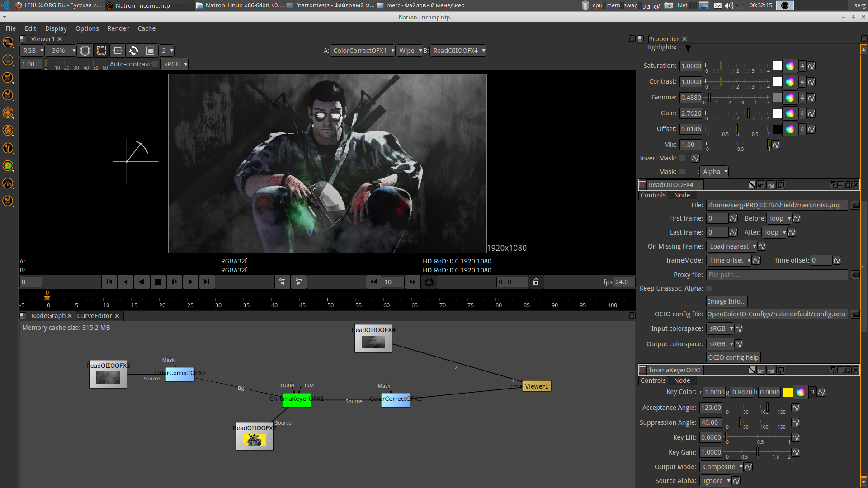Image resolution: width=868 pixels, height=488 pixels.
Task: Click Gain color dimension button labeled 4
Action: [x=802, y=113]
